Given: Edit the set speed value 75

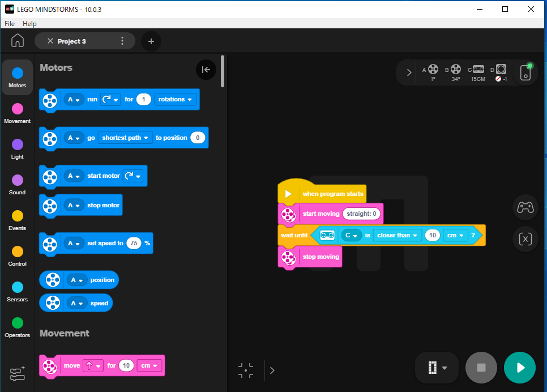Looking at the screenshot, I should pyautogui.click(x=134, y=243).
